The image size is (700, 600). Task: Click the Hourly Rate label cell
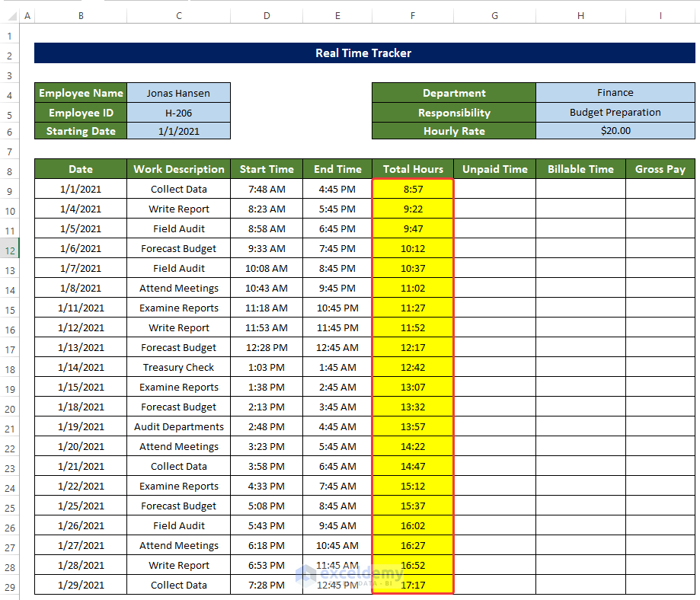pos(454,131)
